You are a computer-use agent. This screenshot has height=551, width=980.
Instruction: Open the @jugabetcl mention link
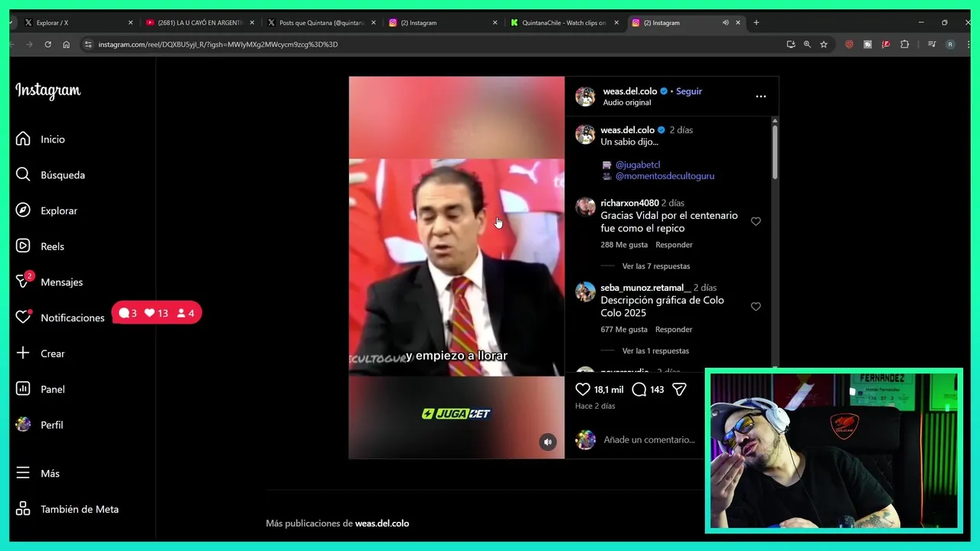point(638,165)
